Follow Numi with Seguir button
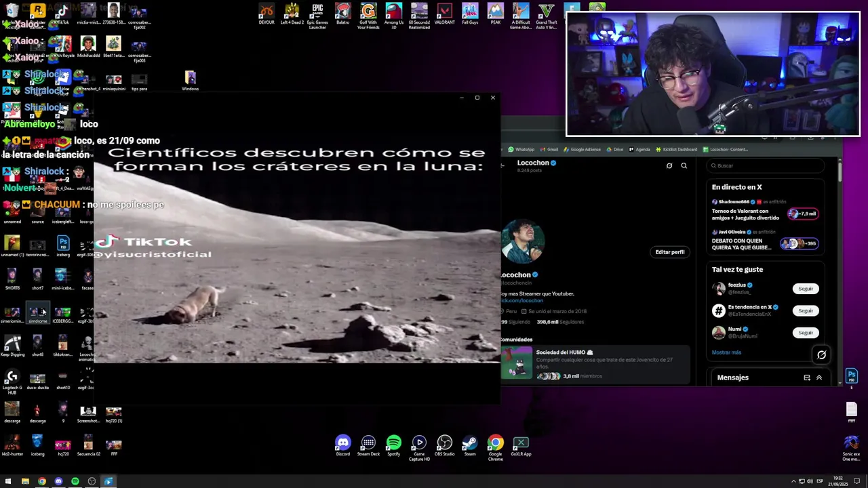Screen dimensions: 868x488 point(806,333)
